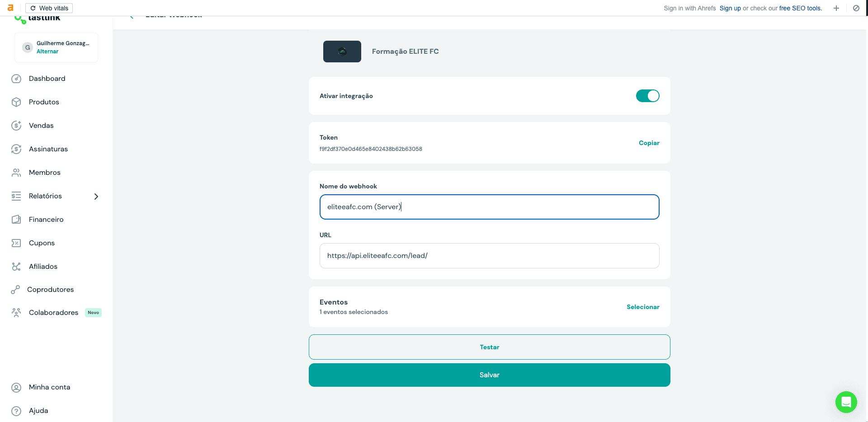Click the Ajuda question mark icon
The height and width of the screenshot is (422, 868).
16,411
